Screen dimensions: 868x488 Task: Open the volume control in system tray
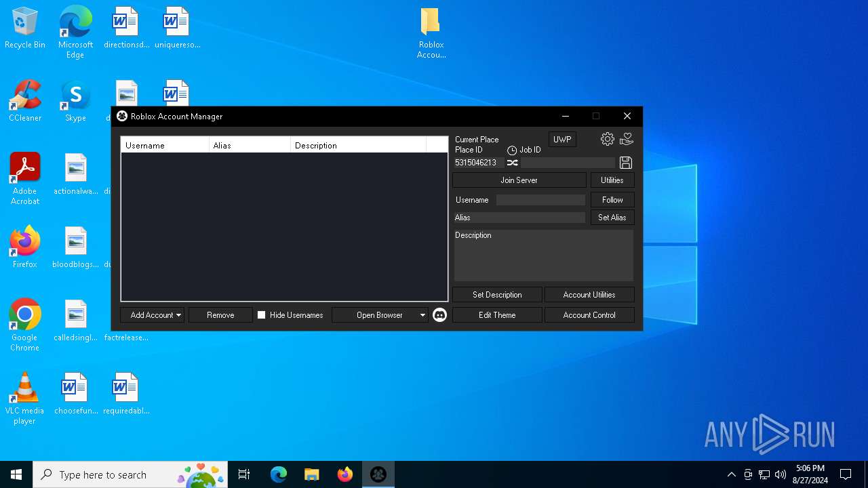pos(781,474)
